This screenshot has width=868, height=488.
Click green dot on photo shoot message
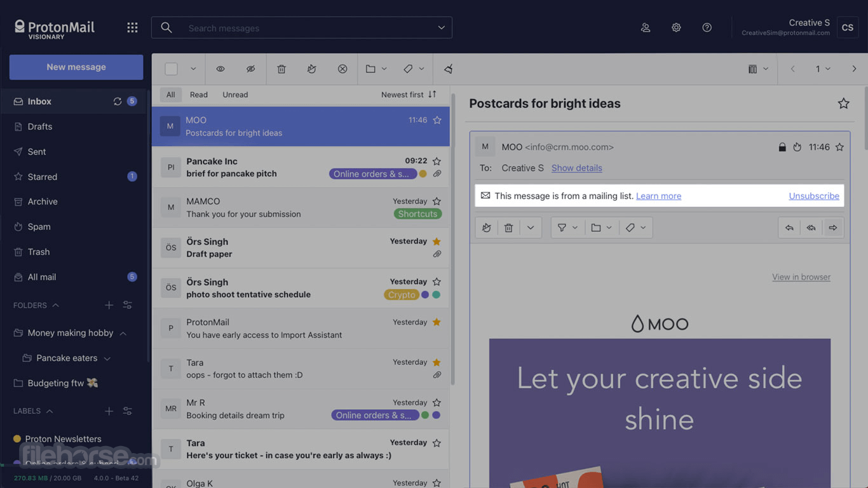[436, 294]
